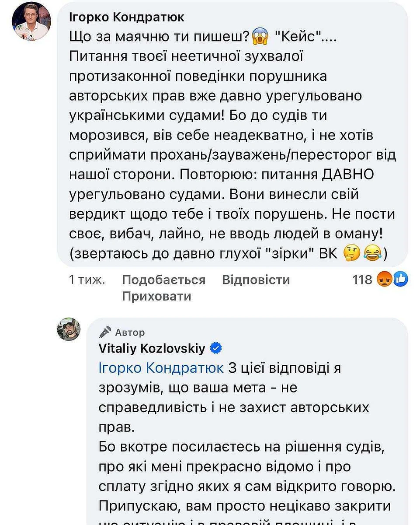Screen dimensions: 420x525
Task: Click Приховати to hide the comment
Action: click(156, 296)
